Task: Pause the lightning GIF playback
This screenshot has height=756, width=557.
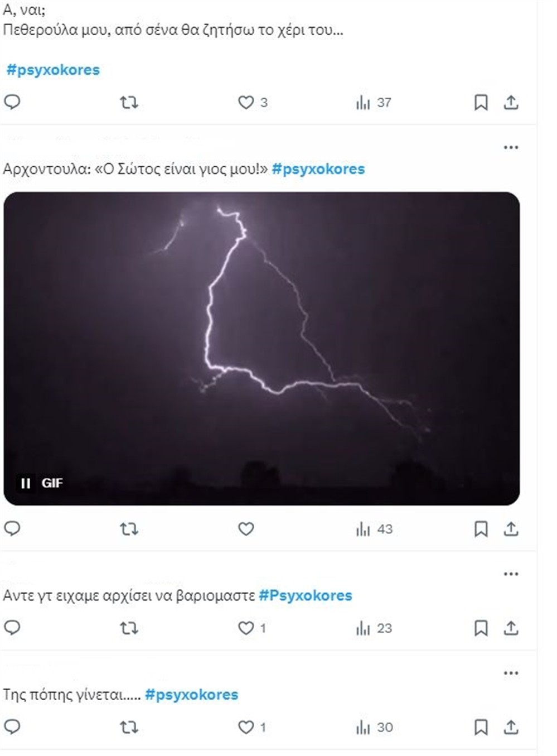Action: (x=25, y=483)
